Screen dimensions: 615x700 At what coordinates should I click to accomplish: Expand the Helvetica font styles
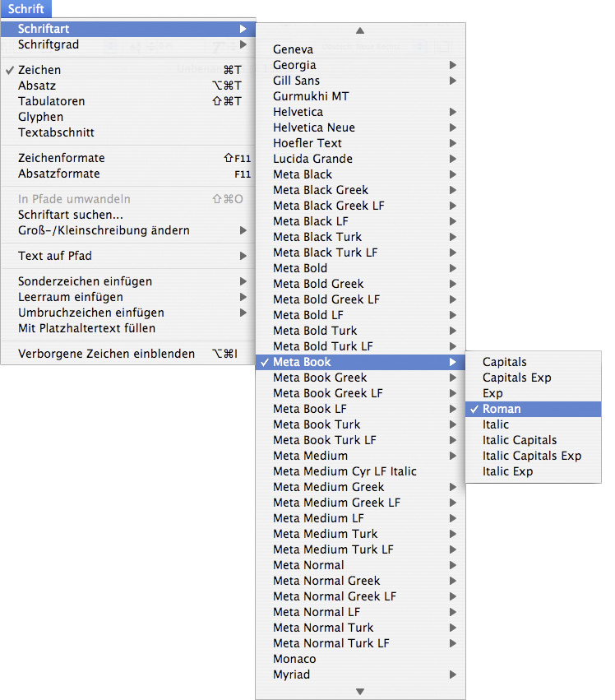[x=361, y=112]
